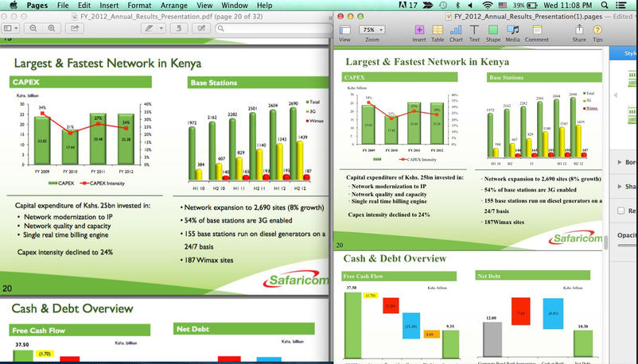Open Preview sidebar view dropdown

point(10,28)
